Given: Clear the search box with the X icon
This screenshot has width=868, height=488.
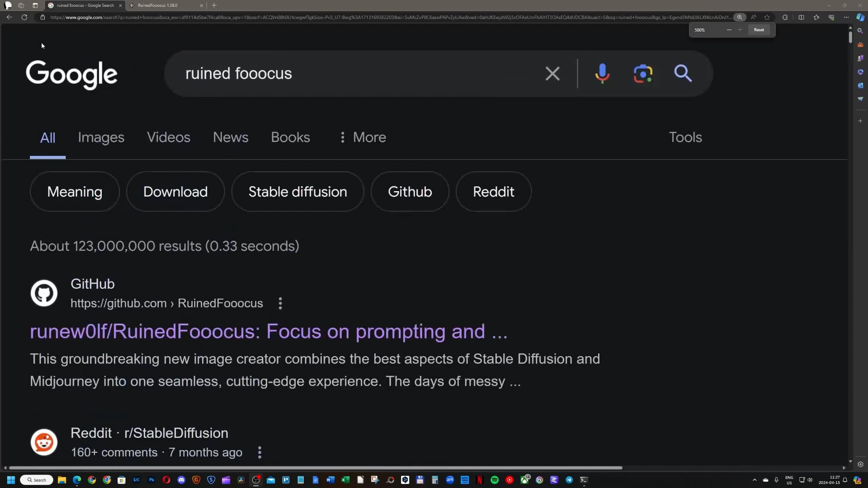Looking at the screenshot, I should (x=552, y=74).
